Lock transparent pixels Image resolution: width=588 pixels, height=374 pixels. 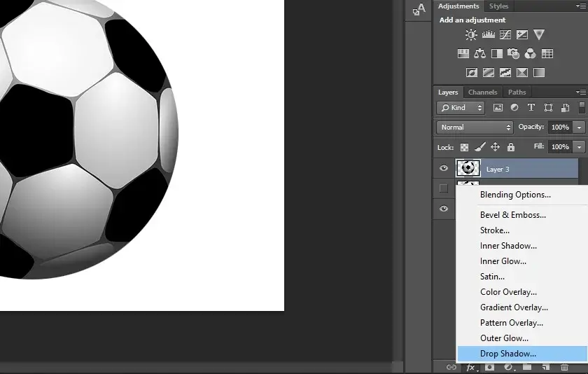(x=464, y=147)
